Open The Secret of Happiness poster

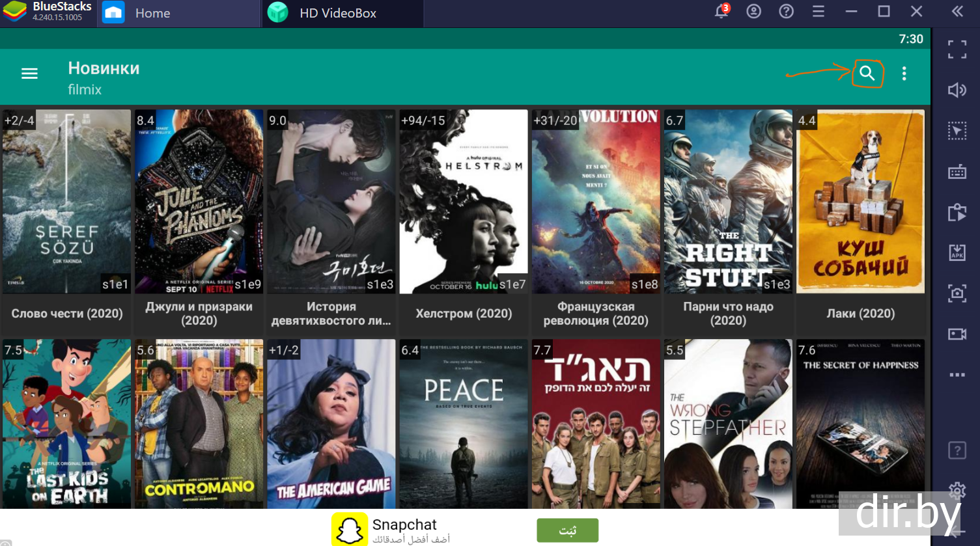tap(860, 424)
